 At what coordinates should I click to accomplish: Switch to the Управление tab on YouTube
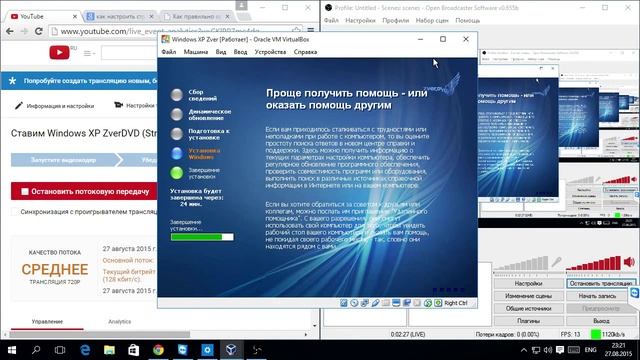pos(47,322)
